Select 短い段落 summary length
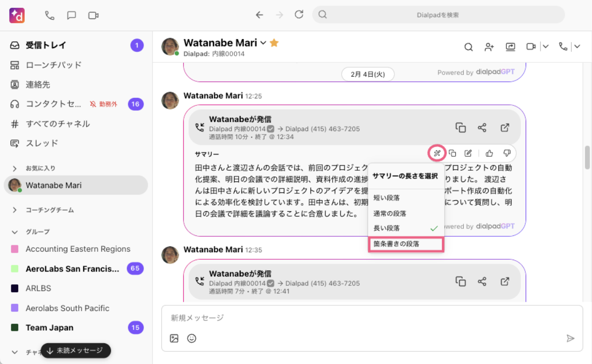This screenshot has height=364, width=592. (x=406, y=198)
